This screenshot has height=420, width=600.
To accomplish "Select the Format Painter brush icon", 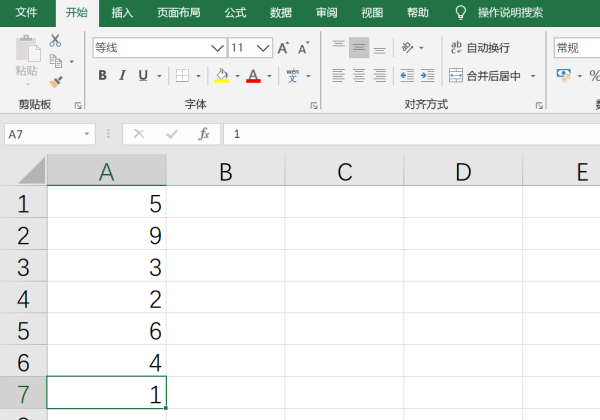I will (56, 82).
